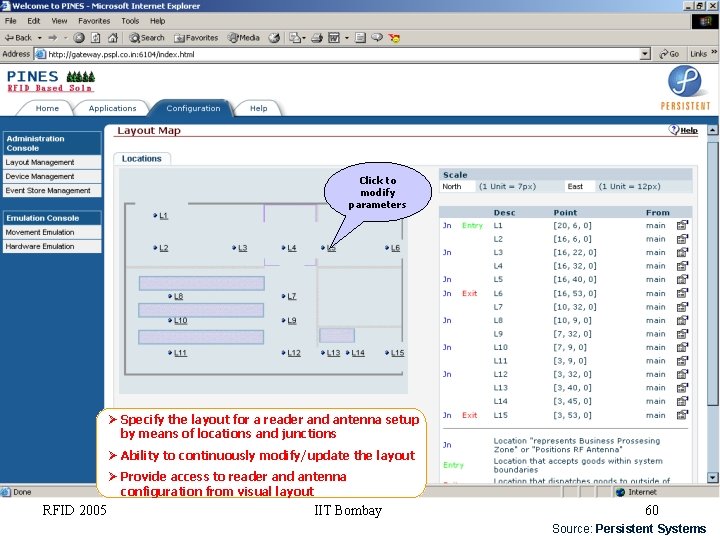Open the Media toolbar button
720x540 pixels.
244,38
